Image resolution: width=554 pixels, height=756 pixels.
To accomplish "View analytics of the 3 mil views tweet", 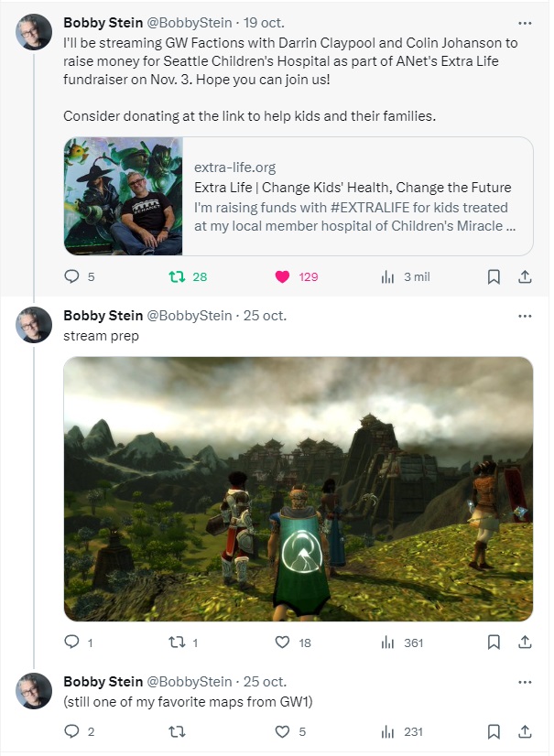I will (387, 276).
